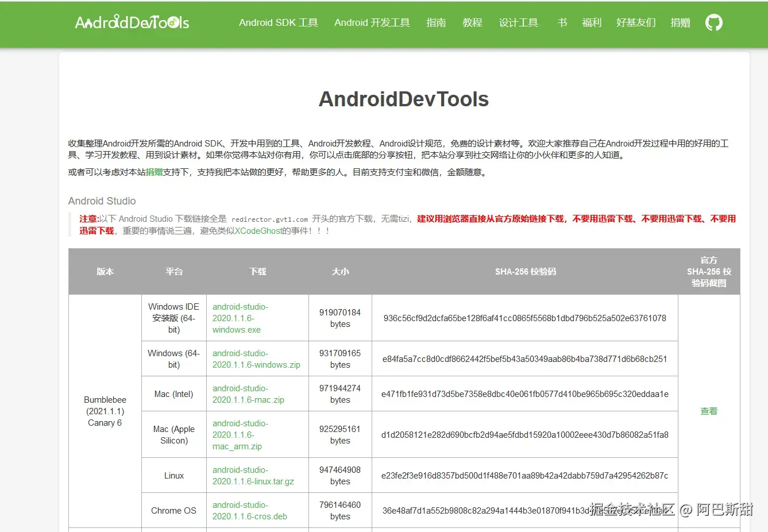Viewport: 768px width, 532px height.
Task: Select checksum starting e23fe2f3e916
Action: pos(525,476)
